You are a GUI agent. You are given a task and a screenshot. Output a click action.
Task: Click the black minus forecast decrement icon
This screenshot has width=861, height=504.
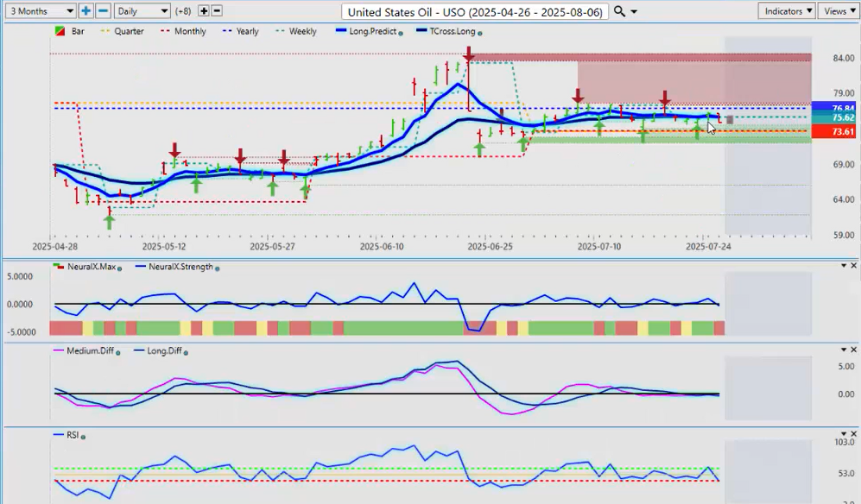217,11
